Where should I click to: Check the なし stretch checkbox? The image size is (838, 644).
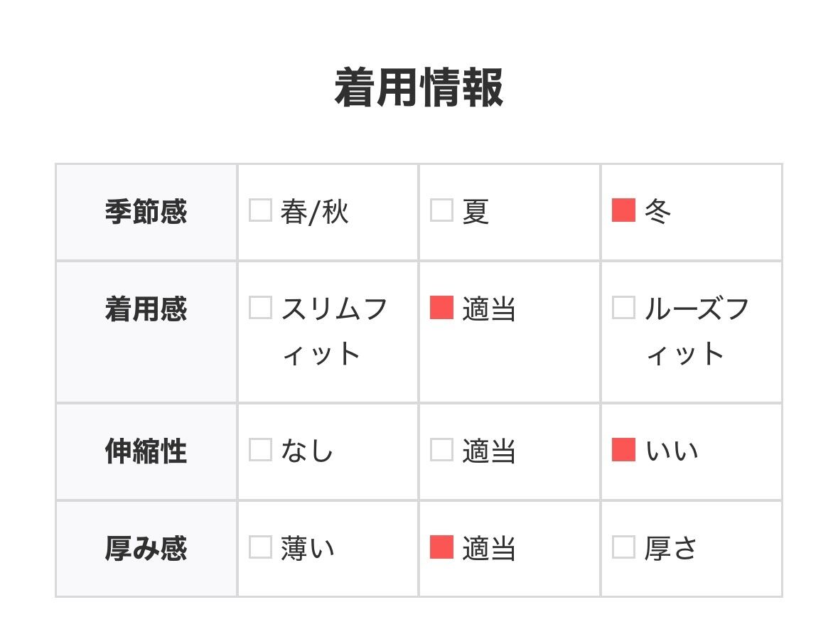pos(260,450)
